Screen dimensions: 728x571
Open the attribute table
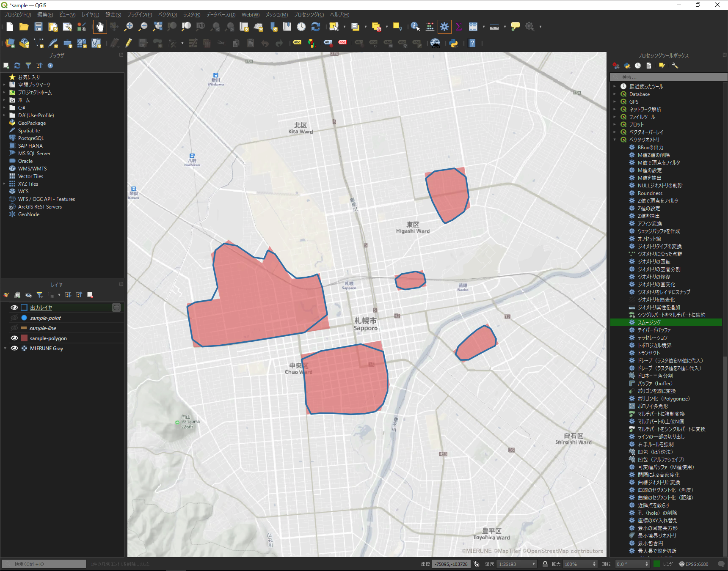(473, 27)
